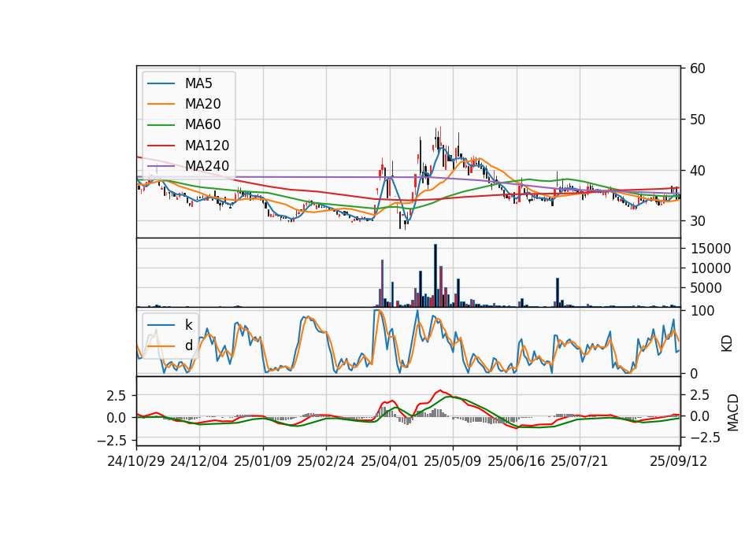Click the 'k' label in KD legend
Screen dimensions: 756x543
188,325
